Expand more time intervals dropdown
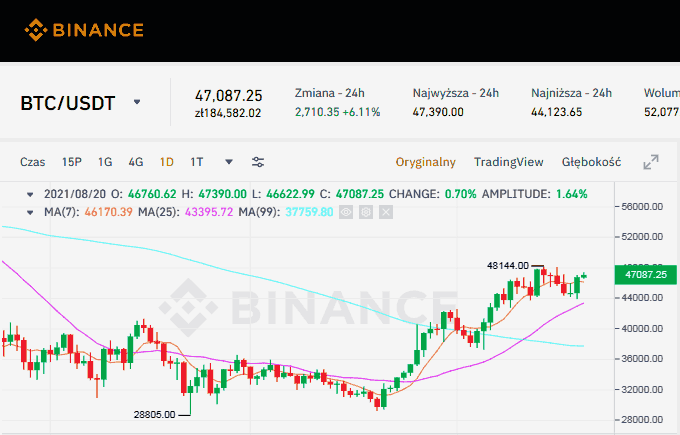The image size is (680, 435). pyautogui.click(x=229, y=162)
